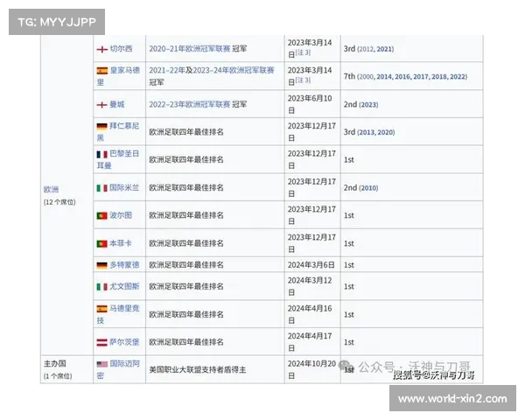Click the France flag beside 巴黎圣日耳曼
525x420 pixels.
pyautogui.click(x=101, y=154)
